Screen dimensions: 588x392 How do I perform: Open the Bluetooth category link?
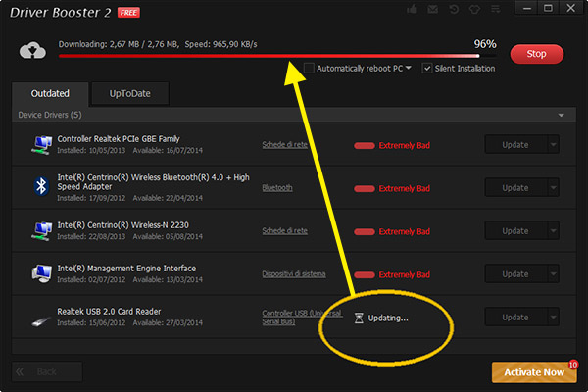[277, 188]
